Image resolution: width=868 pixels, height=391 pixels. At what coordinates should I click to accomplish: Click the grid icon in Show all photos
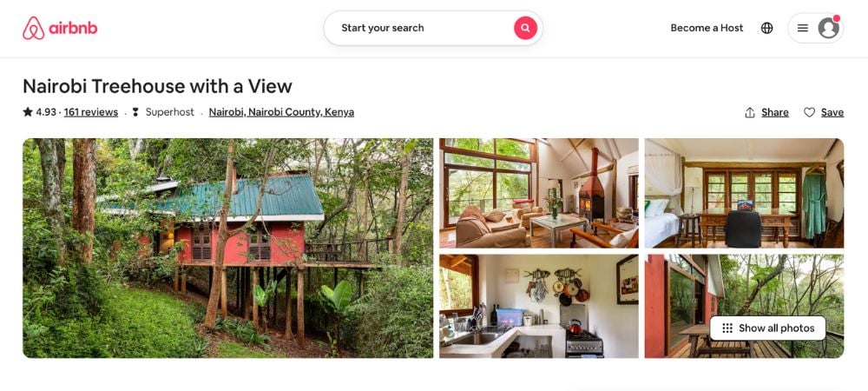click(727, 328)
